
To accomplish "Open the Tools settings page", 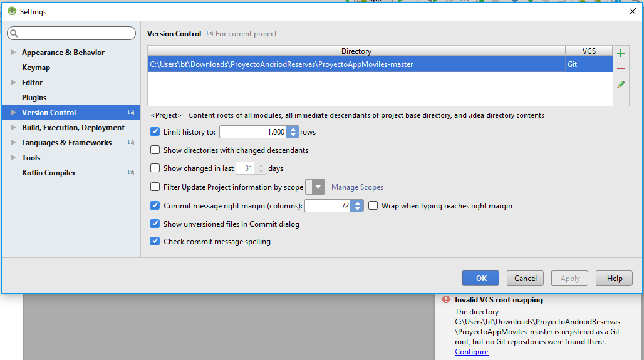I will [x=31, y=158].
